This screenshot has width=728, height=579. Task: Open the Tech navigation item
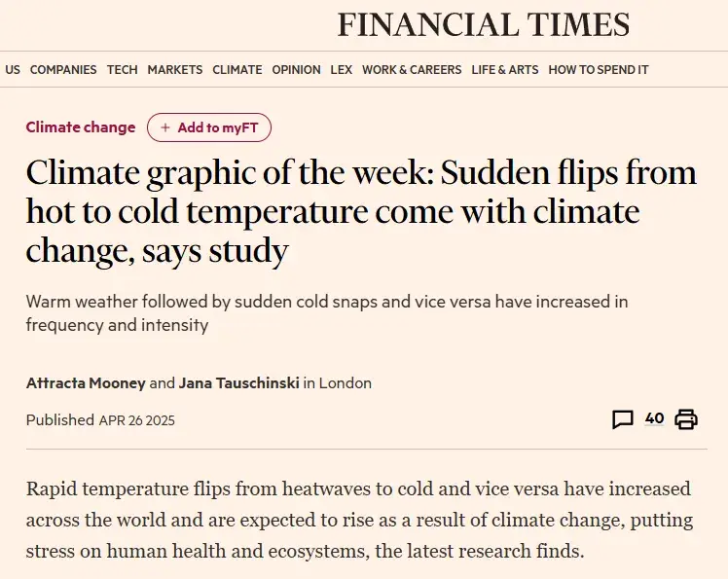123,70
